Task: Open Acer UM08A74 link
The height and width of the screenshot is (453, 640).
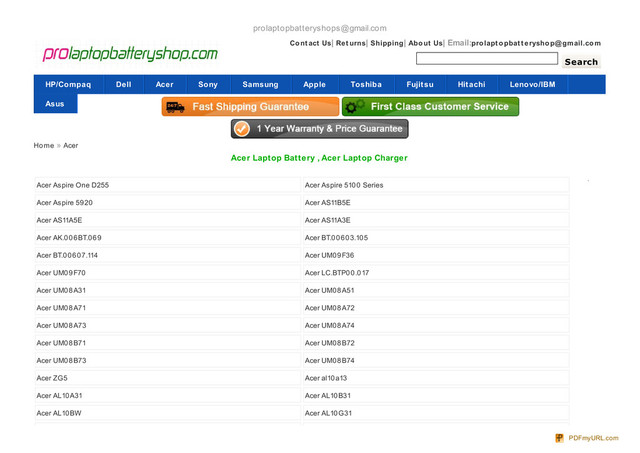Action: click(x=329, y=326)
